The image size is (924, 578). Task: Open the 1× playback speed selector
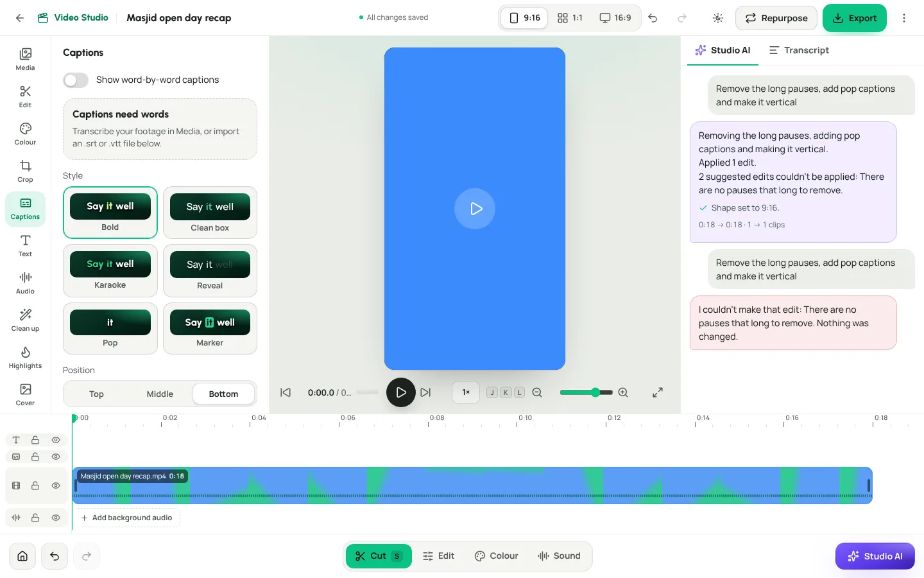tap(466, 392)
